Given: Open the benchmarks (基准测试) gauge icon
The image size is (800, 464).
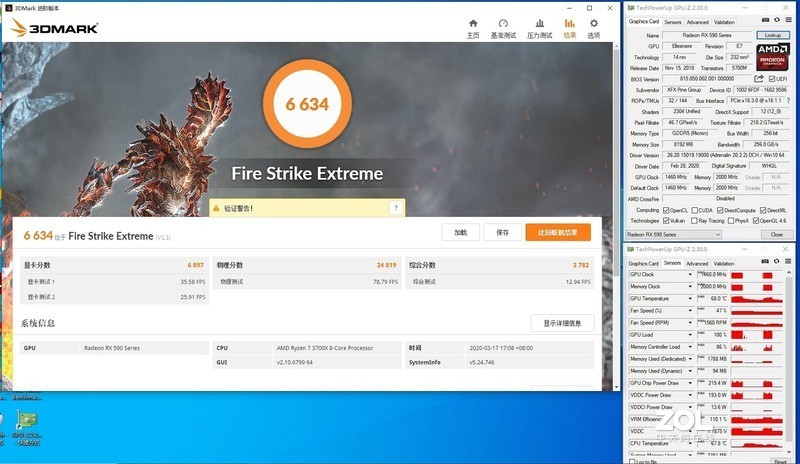Looking at the screenshot, I should point(503,23).
